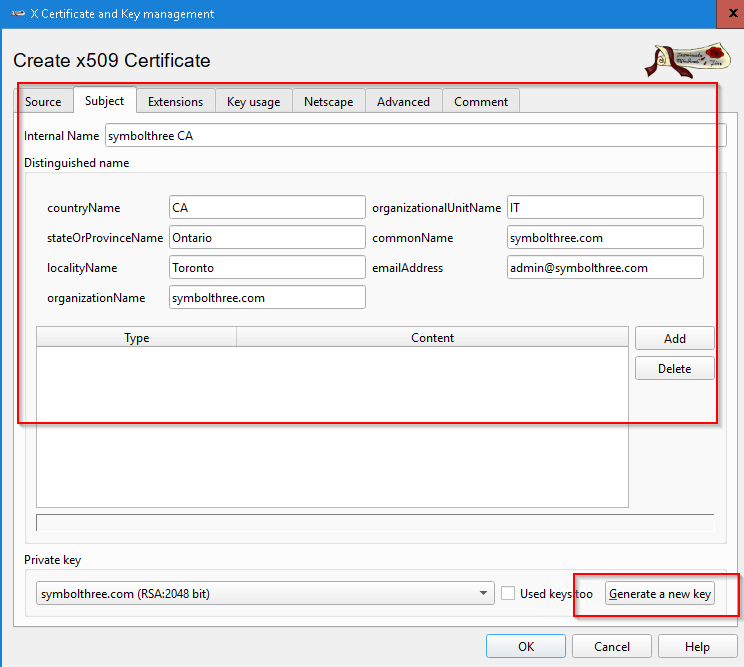This screenshot has height=667, width=744.
Task: Select the Key usage tab
Action: pyautogui.click(x=255, y=101)
